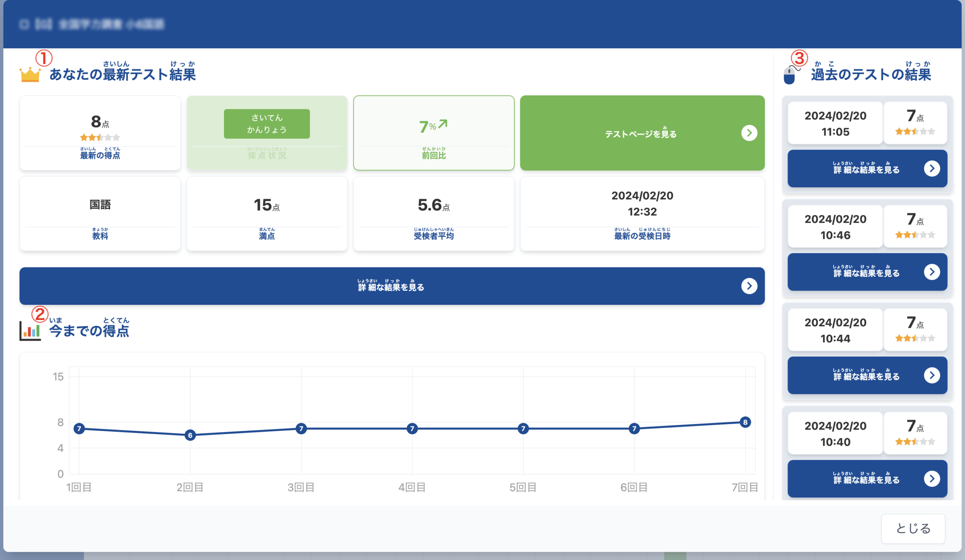Screen dimensions: 965x560
Task: Click the star rating under 8点 latest score
Action: 100,138
